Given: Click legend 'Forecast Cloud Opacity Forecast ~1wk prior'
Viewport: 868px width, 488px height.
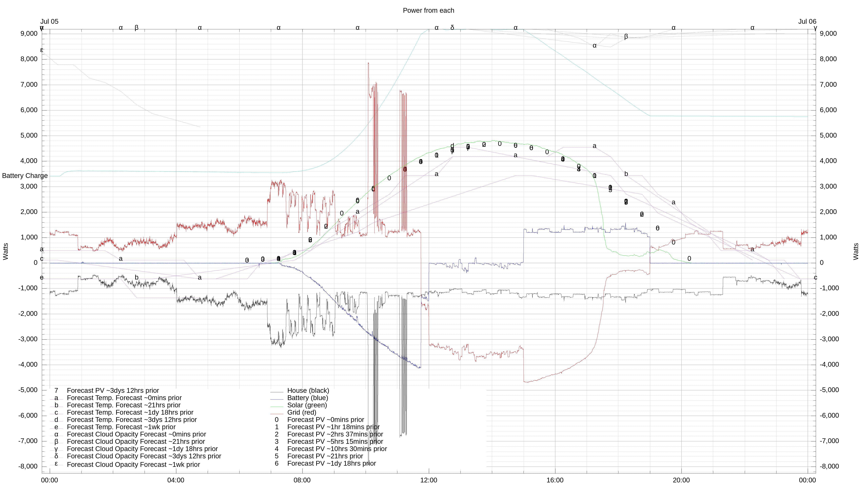Looking at the screenshot, I should pos(133,465).
